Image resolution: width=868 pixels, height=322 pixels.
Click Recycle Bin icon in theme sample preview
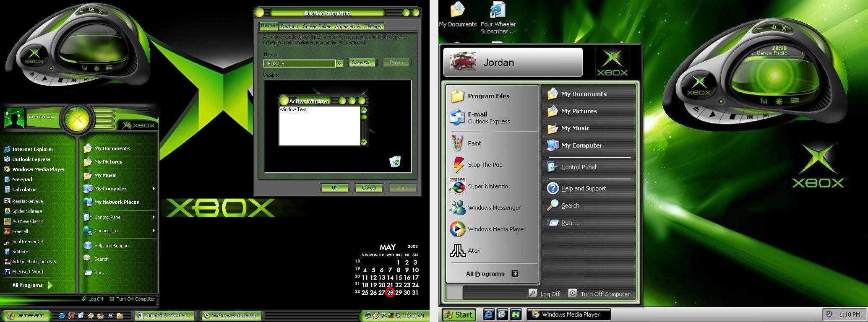coord(395,161)
